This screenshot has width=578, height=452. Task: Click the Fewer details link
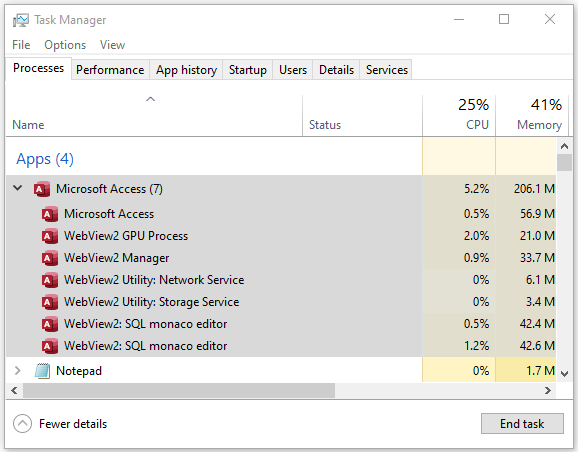[73, 424]
